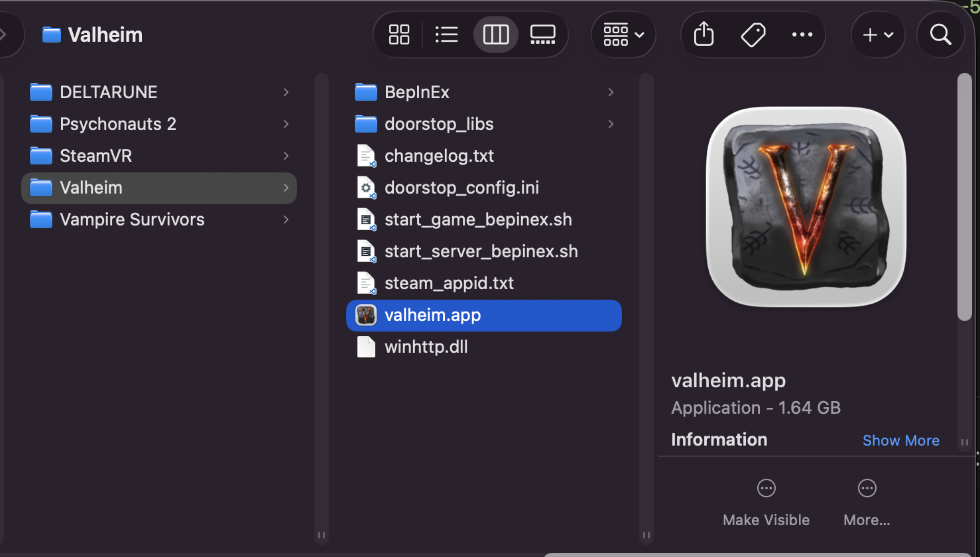Expand the doorstop_libs folder chevron
980x557 pixels.
[x=611, y=124]
